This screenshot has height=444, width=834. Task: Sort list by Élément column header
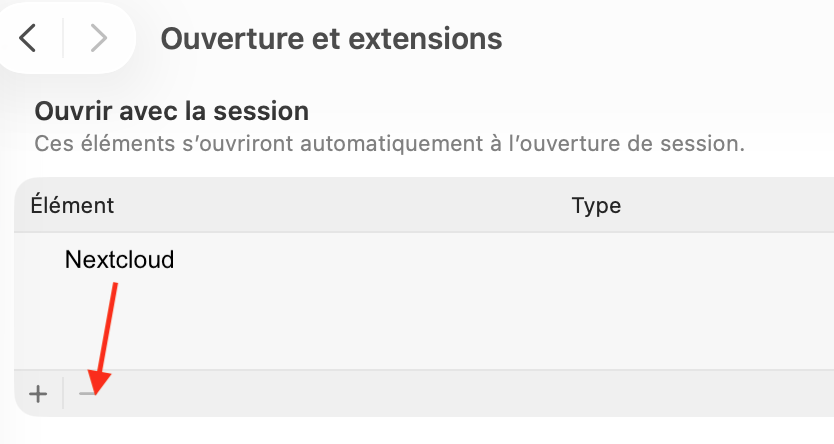[72, 206]
